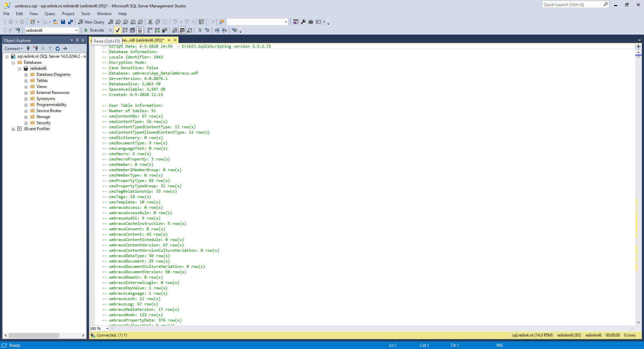Open the Edit menu
644x349 pixels.
tap(19, 14)
